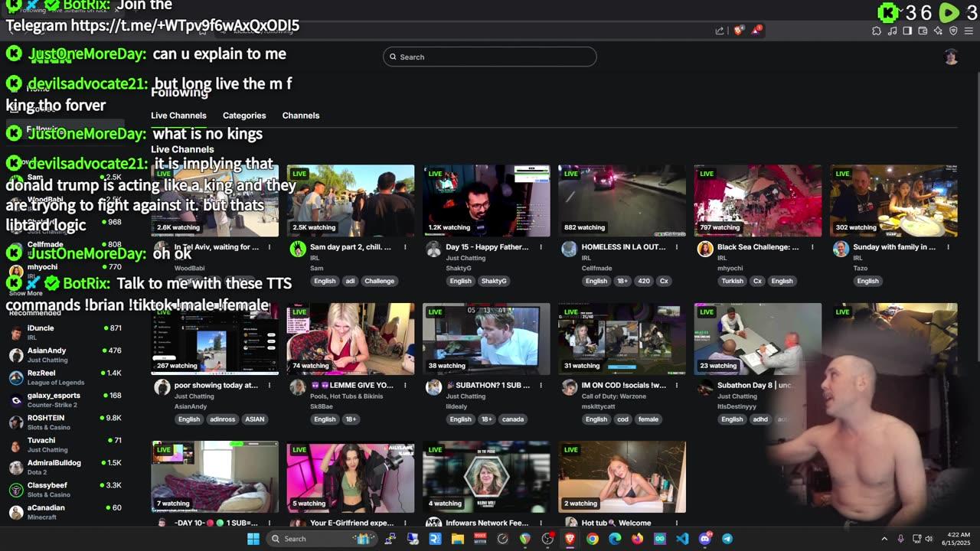Open the browser hamburger menu

(969, 31)
